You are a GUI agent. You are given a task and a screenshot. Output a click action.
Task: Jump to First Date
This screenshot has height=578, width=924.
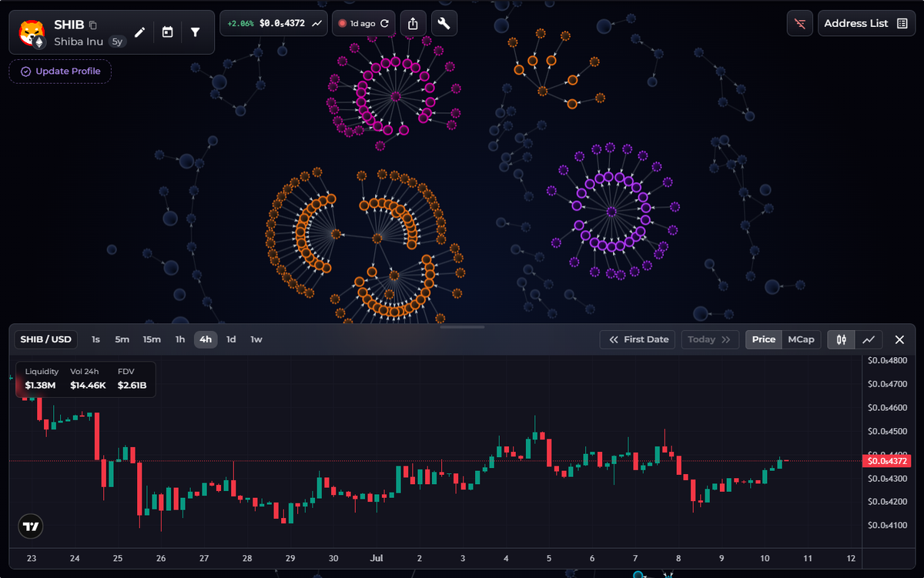click(638, 339)
